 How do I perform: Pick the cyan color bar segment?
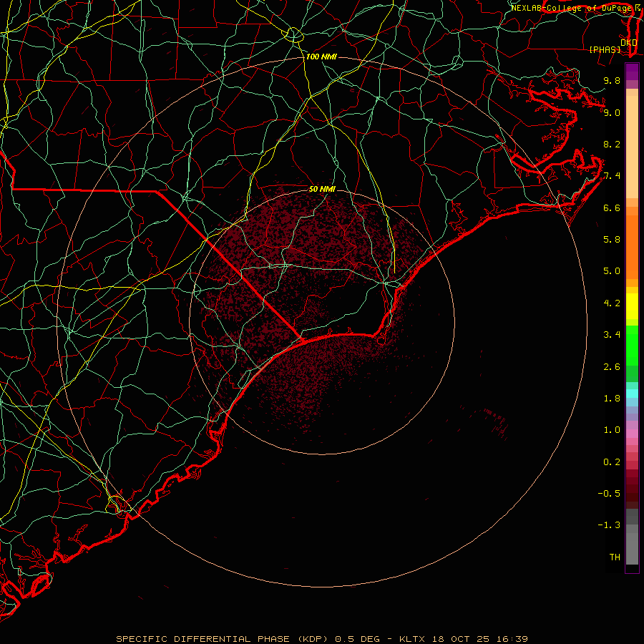pos(632,394)
